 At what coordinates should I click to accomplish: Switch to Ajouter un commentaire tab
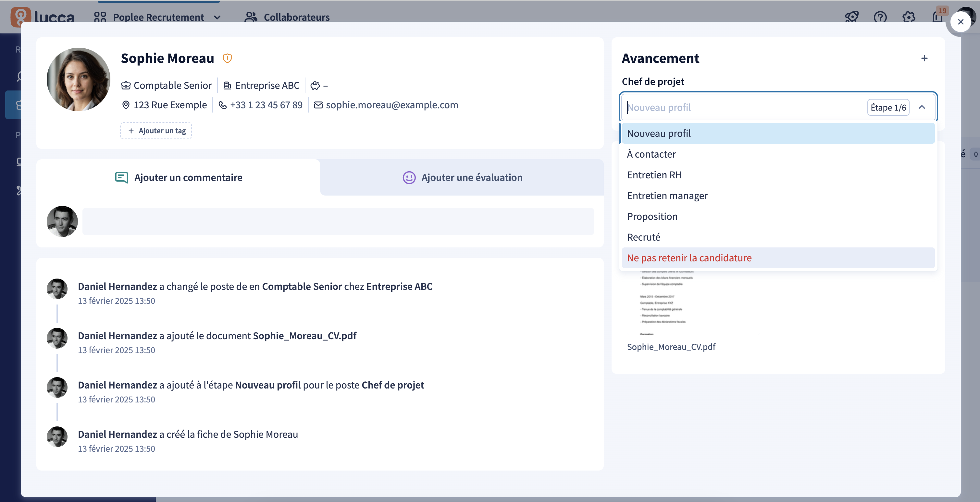click(178, 177)
